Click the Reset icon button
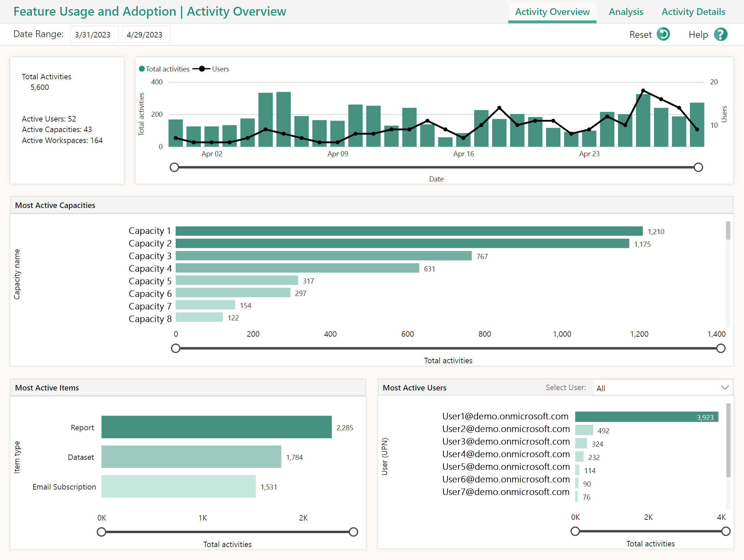744x560 pixels. [x=663, y=33]
